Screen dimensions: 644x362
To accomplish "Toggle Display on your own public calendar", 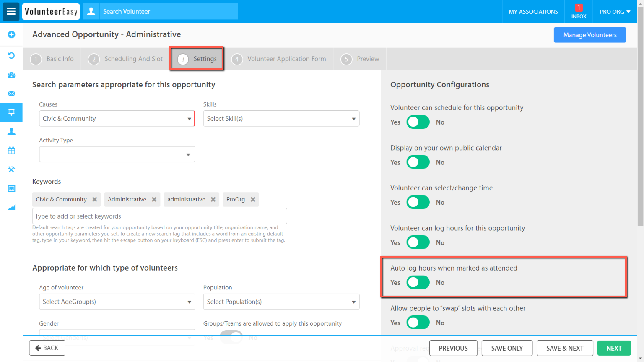I will (x=418, y=162).
